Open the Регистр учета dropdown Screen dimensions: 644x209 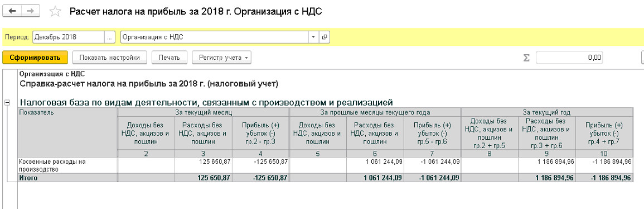click(x=221, y=58)
